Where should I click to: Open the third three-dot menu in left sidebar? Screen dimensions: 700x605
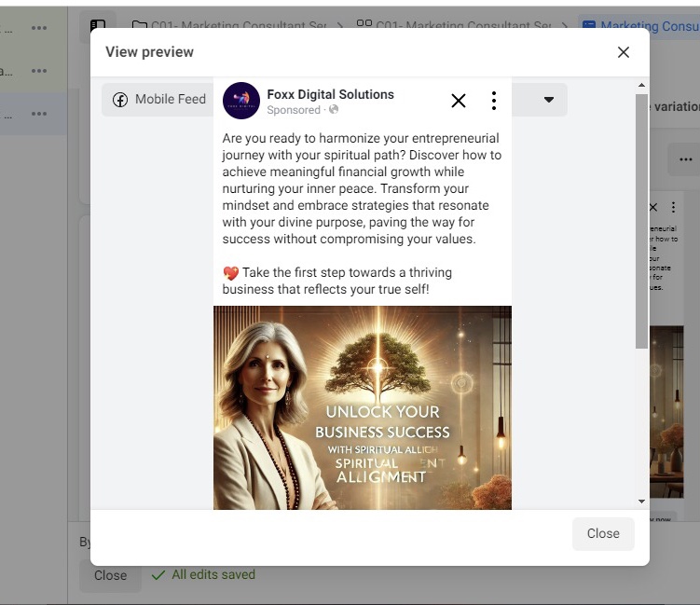click(x=38, y=114)
